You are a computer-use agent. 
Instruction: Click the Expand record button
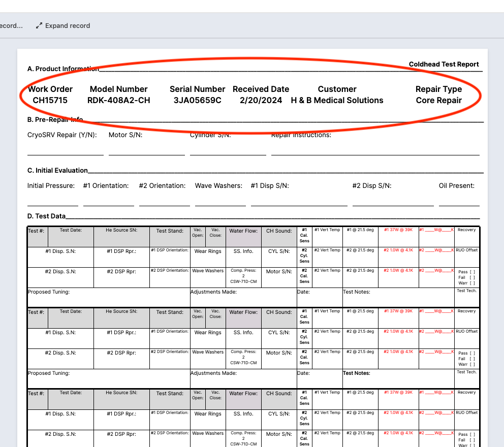click(x=63, y=26)
